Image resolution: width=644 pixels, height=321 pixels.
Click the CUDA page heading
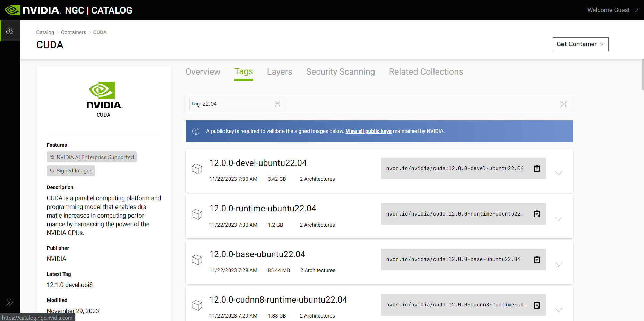pos(50,45)
